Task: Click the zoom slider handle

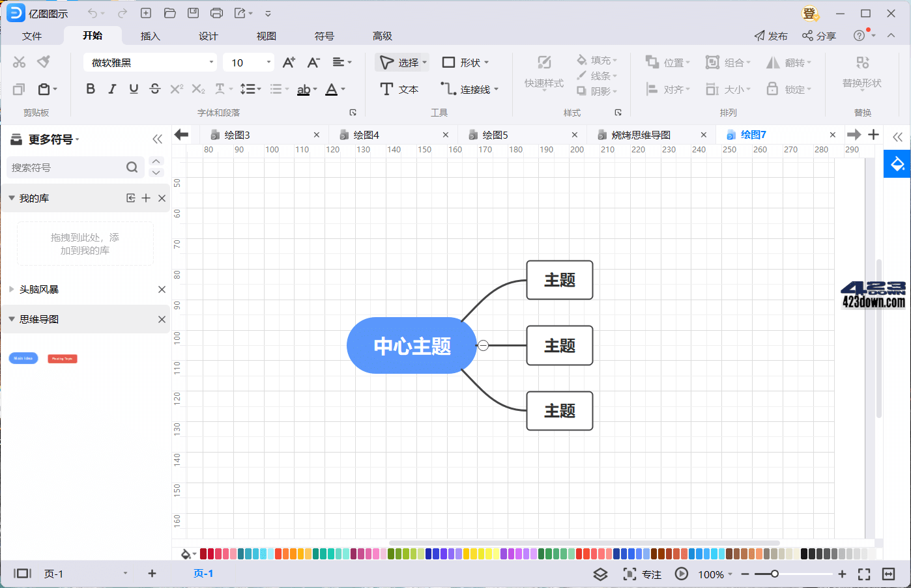Action: point(774,574)
